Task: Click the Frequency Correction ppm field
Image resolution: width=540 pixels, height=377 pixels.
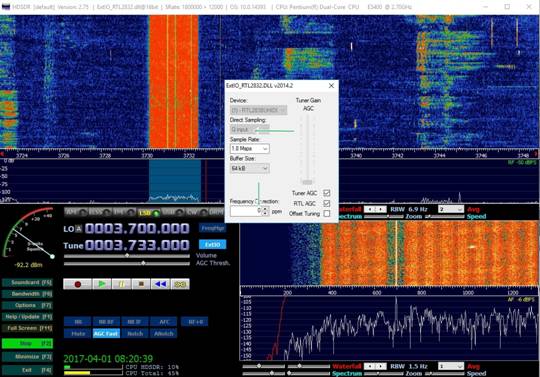Action: click(x=246, y=211)
